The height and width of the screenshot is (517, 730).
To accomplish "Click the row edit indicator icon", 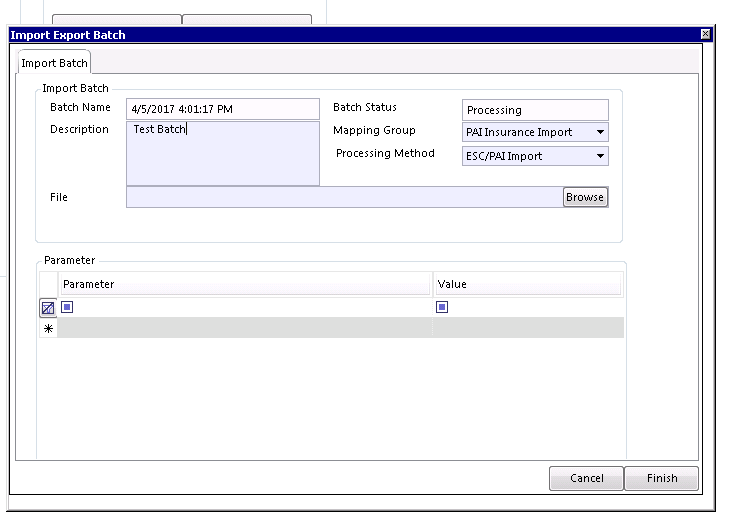I will [48, 308].
